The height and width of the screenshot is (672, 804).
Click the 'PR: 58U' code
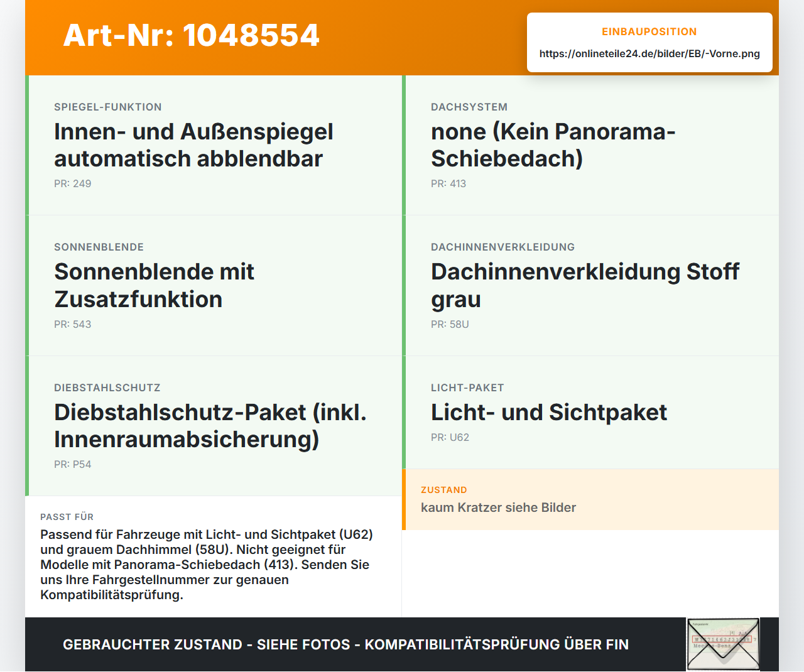click(450, 324)
